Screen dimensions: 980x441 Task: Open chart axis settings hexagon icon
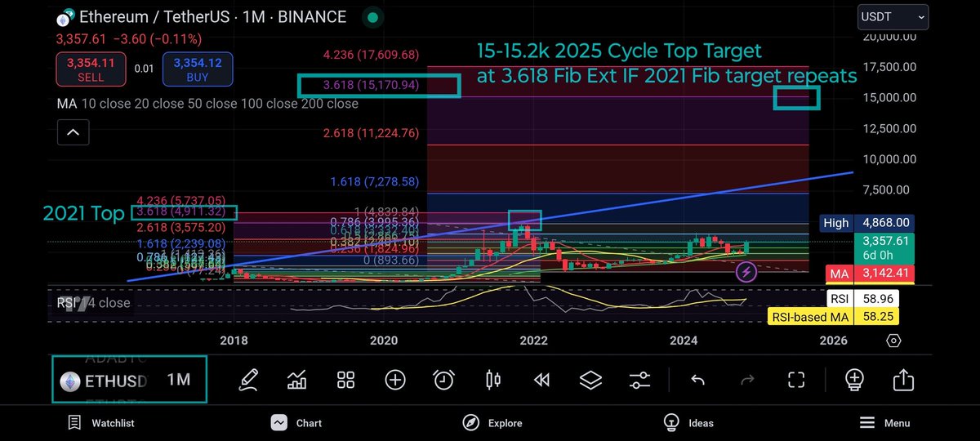point(893,341)
